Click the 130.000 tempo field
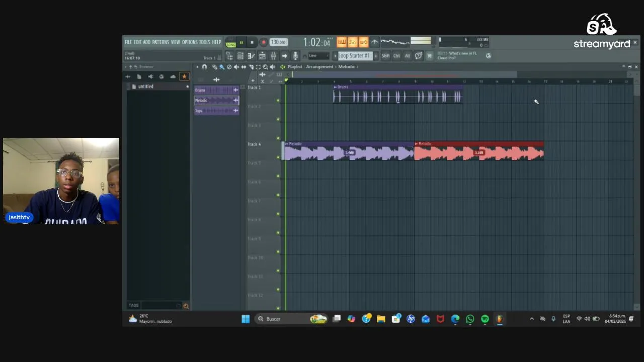Screen dimensions: 644x362 (x=278, y=42)
